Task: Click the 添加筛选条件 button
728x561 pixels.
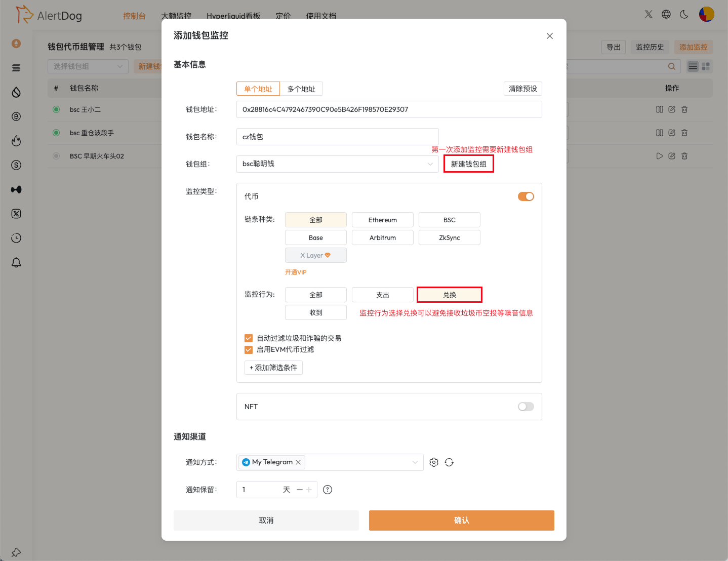Action: pyautogui.click(x=273, y=368)
